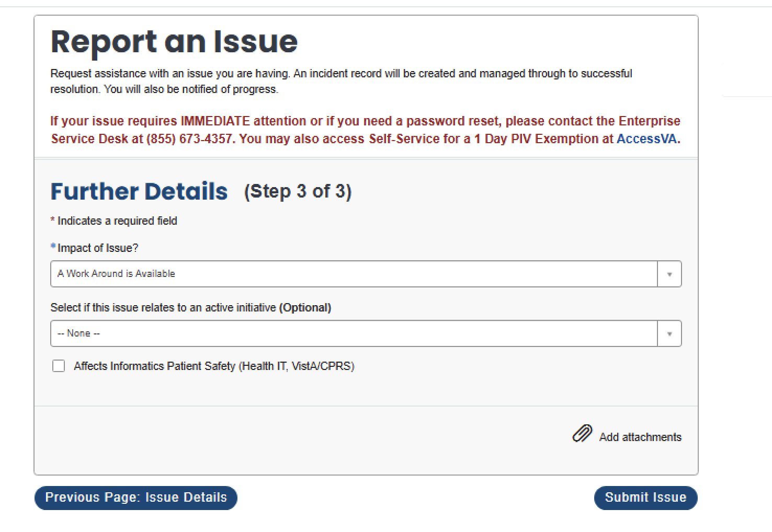This screenshot has height=532, width=772.
Task: Expand the active initiative dropdown arrow
Action: click(x=669, y=333)
